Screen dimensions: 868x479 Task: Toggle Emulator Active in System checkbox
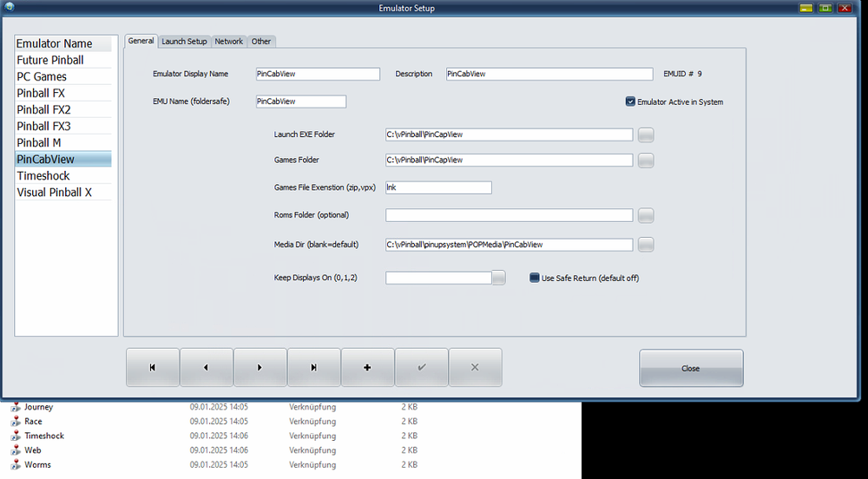[x=630, y=102]
